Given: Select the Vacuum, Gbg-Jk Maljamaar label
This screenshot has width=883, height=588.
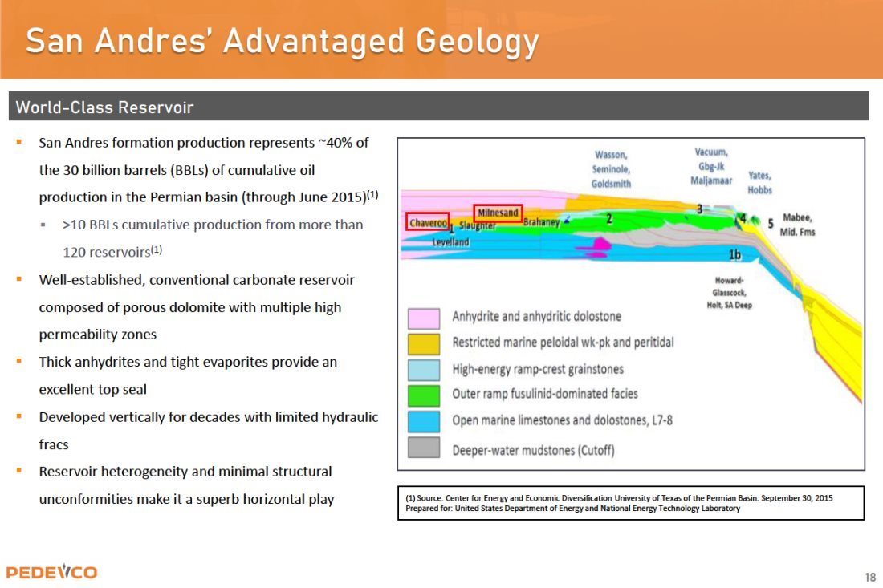Looking at the screenshot, I should [x=711, y=167].
